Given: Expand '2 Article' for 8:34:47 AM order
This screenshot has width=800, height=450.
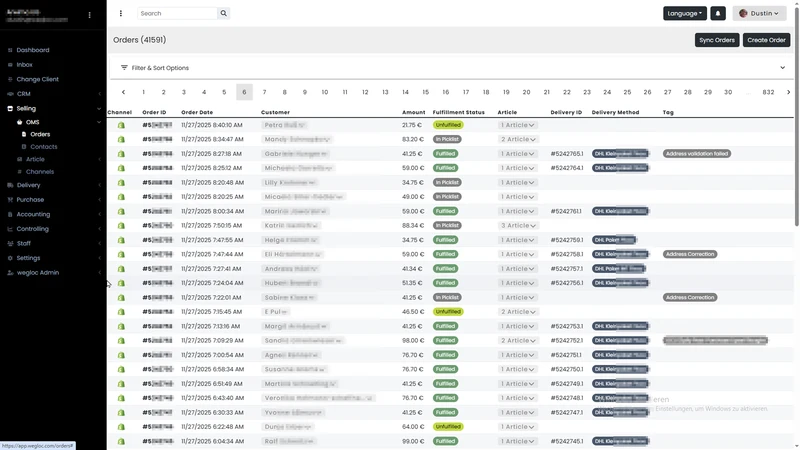Looking at the screenshot, I should coord(518,139).
